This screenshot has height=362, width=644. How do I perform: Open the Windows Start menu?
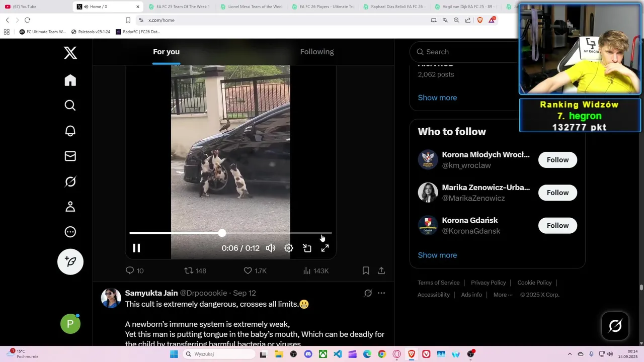pyautogui.click(x=174, y=354)
